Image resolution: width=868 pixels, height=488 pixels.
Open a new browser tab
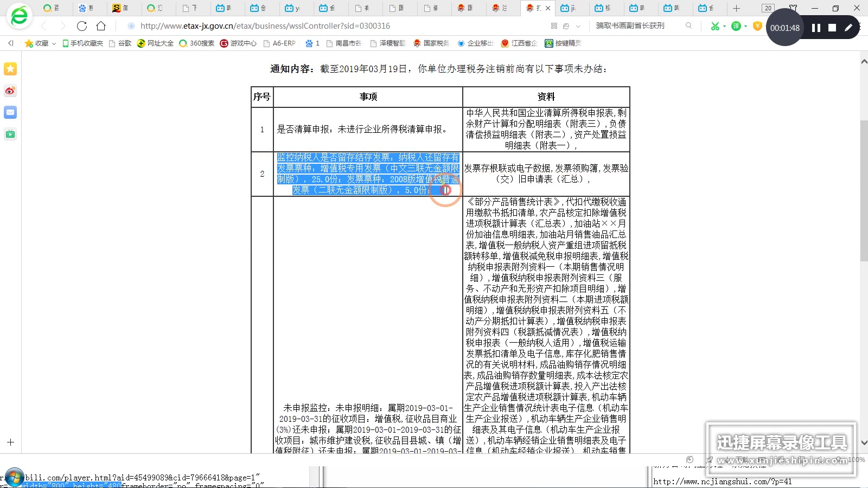736,8
